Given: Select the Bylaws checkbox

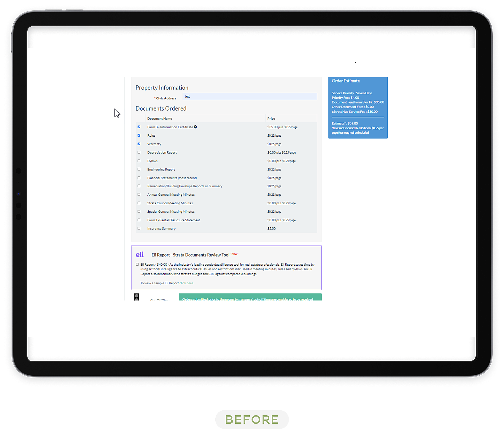Looking at the screenshot, I should coord(139,161).
